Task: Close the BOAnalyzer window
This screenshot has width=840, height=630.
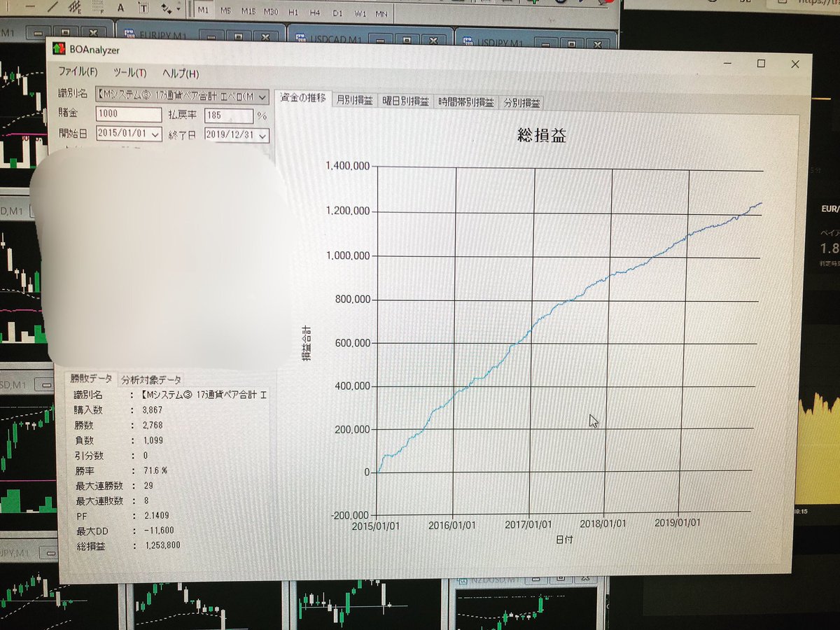Action: click(x=794, y=64)
